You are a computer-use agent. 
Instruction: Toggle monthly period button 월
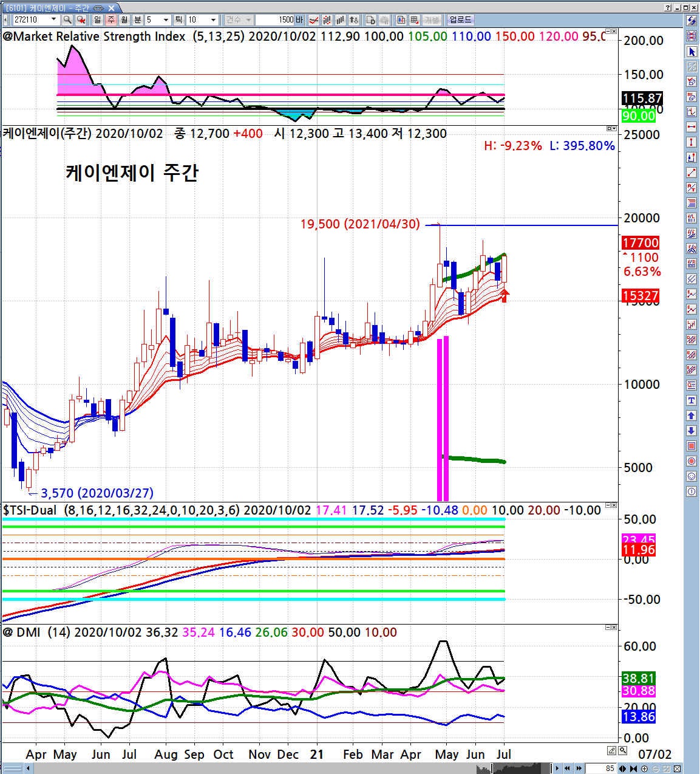click(124, 19)
